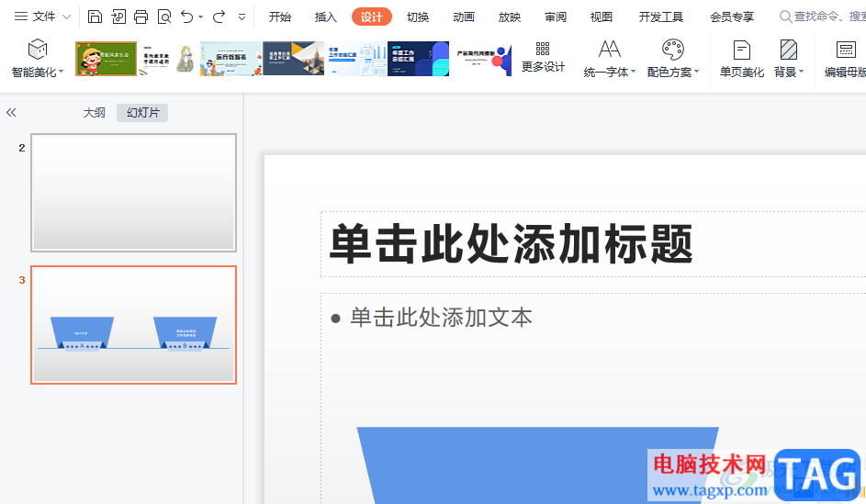Viewport: 866px width, 504px height.
Task: Click the 单击此处添加文本 body placeholder
Action: (x=441, y=318)
